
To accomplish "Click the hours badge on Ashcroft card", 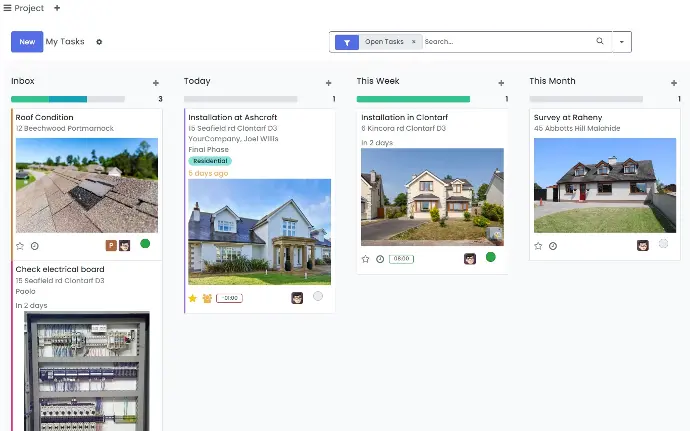I will pyautogui.click(x=229, y=298).
